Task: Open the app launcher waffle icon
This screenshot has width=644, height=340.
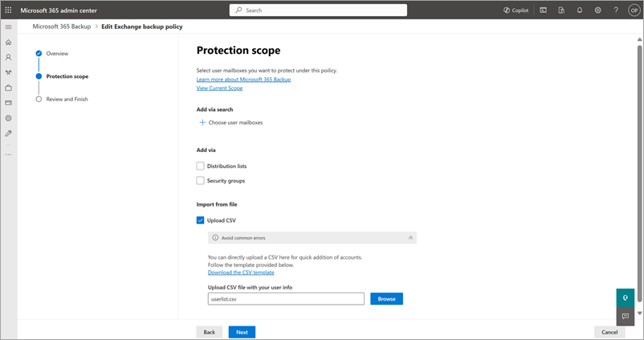Action: [x=8, y=10]
